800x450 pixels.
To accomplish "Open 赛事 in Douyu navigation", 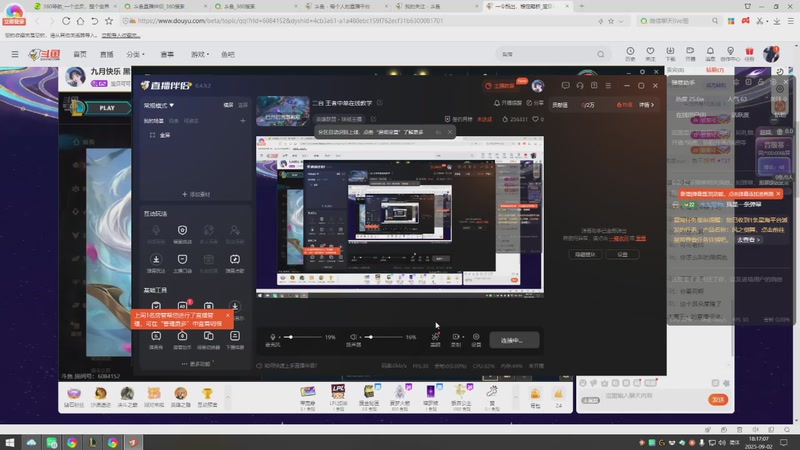I will pos(167,54).
